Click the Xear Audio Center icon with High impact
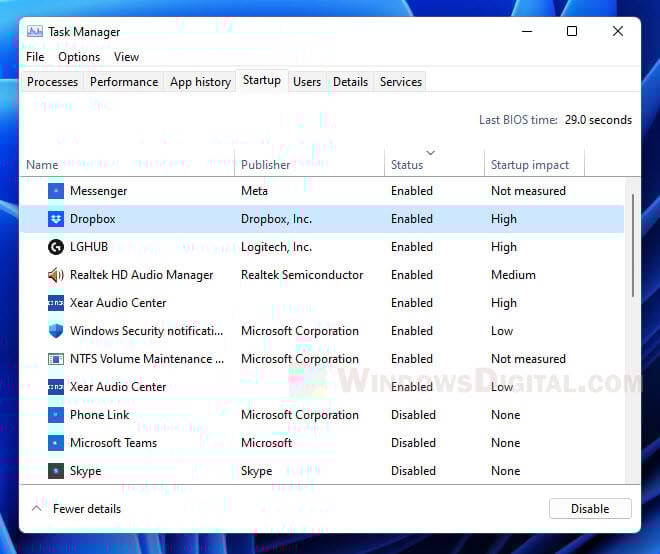Image resolution: width=660 pixels, height=554 pixels. (x=56, y=303)
